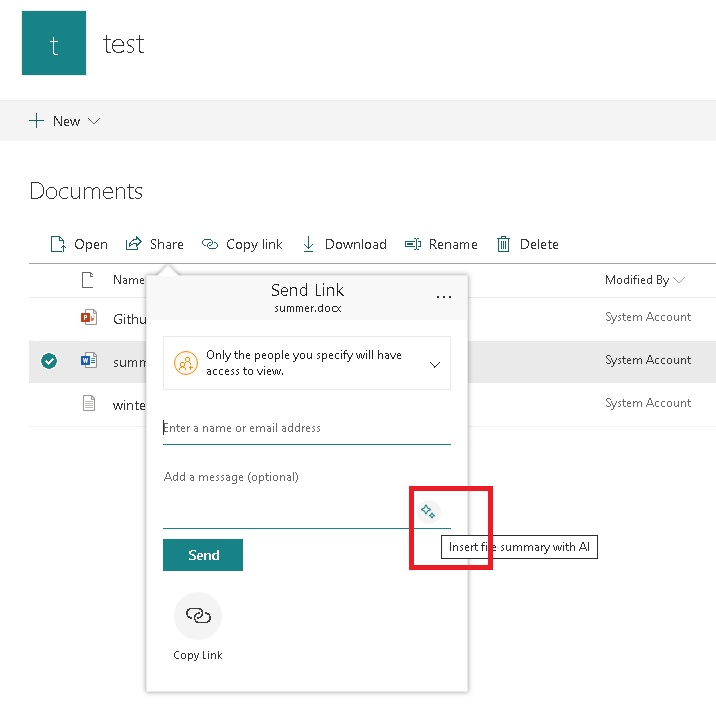This screenshot has height=705, width=716.
Task: Open the New menu label
Action: [x=66, y=121]
